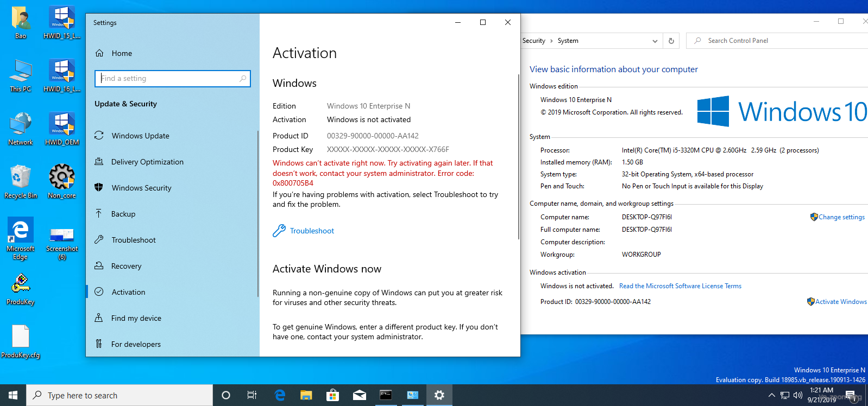Click System breadcrumb in Control Panel
Viewport: 868px width, 406px height.
pyautogui.click(x=568, y=41)
